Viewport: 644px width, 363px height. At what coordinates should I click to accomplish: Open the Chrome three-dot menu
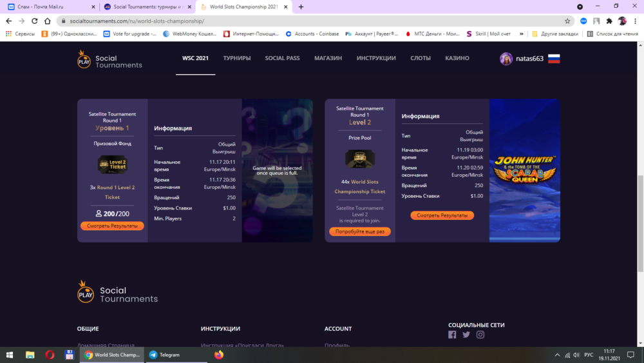tap(635, 21)
